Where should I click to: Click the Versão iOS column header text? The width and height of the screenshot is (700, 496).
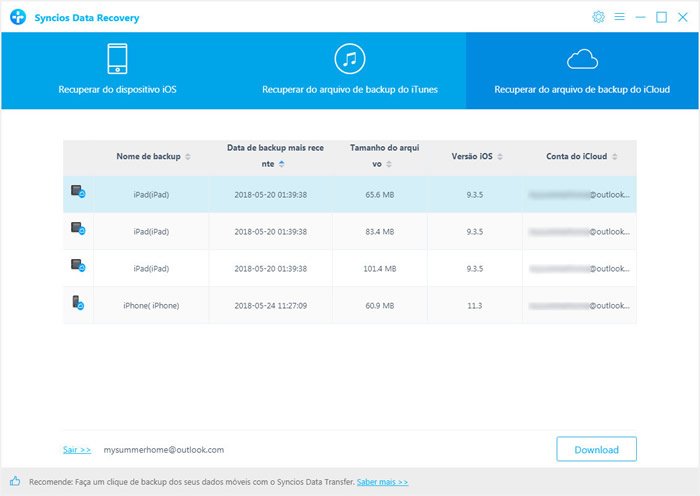coord(472,156)
